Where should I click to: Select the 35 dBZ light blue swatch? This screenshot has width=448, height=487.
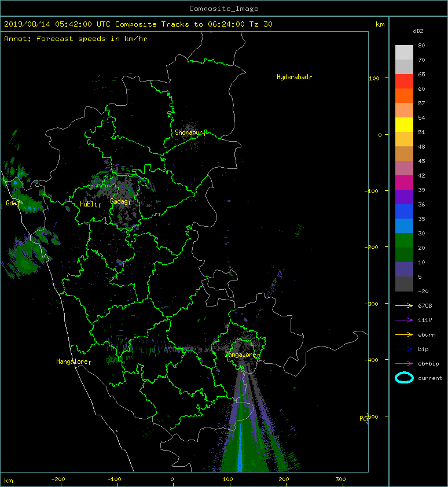(404, 226)
